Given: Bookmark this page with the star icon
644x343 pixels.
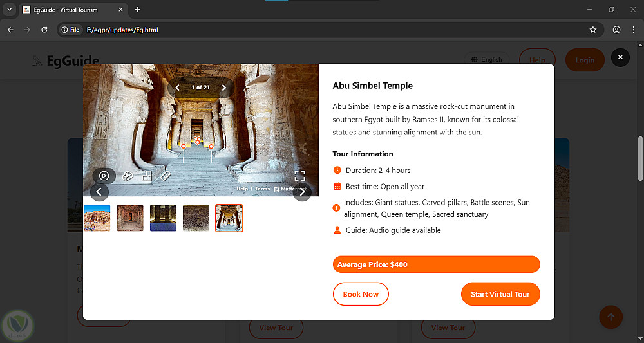Looking at the screenshot, I should [593, 30].
